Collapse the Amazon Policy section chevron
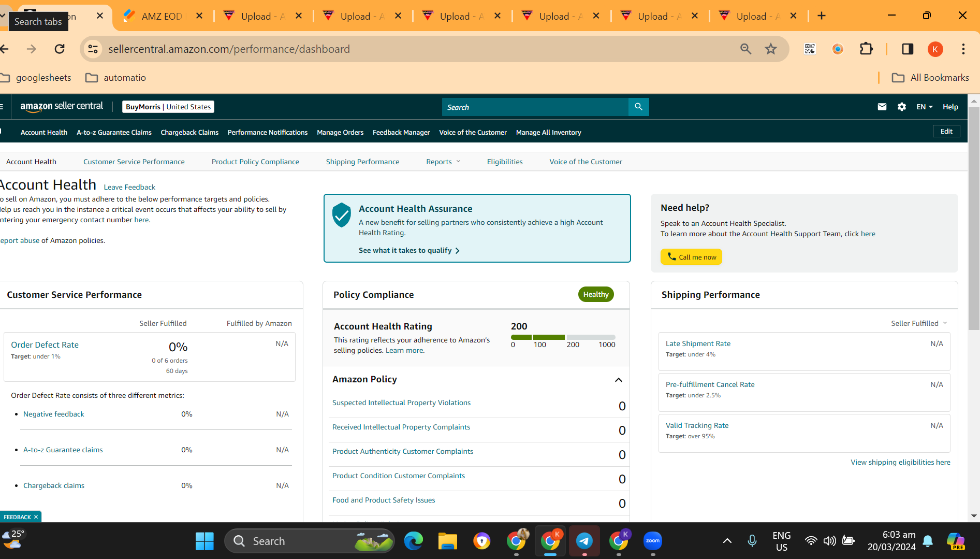This screenshot has height=559, width=980. coord(618,380)
